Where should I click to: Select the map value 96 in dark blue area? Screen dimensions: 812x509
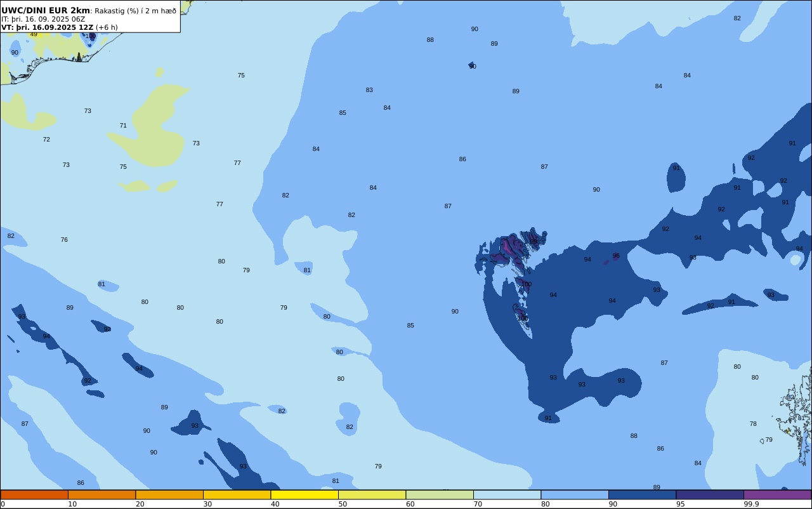coord(616,256)
